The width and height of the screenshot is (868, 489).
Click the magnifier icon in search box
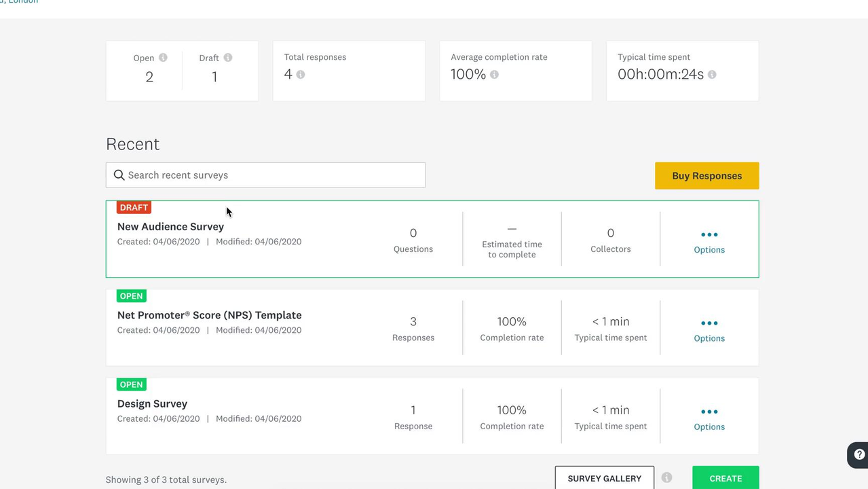click(119, 175)
